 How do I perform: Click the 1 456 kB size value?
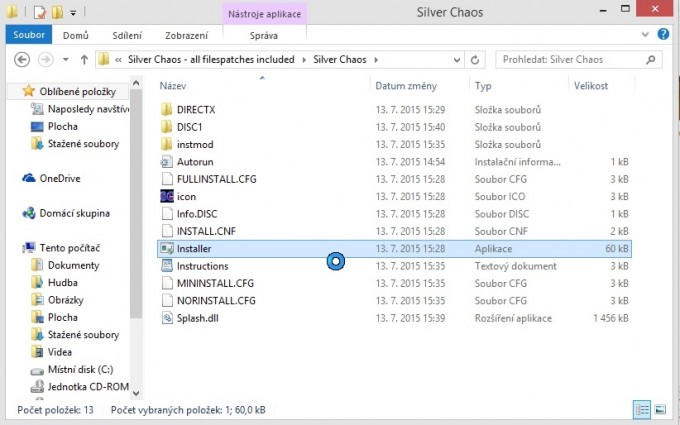tap(611, 318)
